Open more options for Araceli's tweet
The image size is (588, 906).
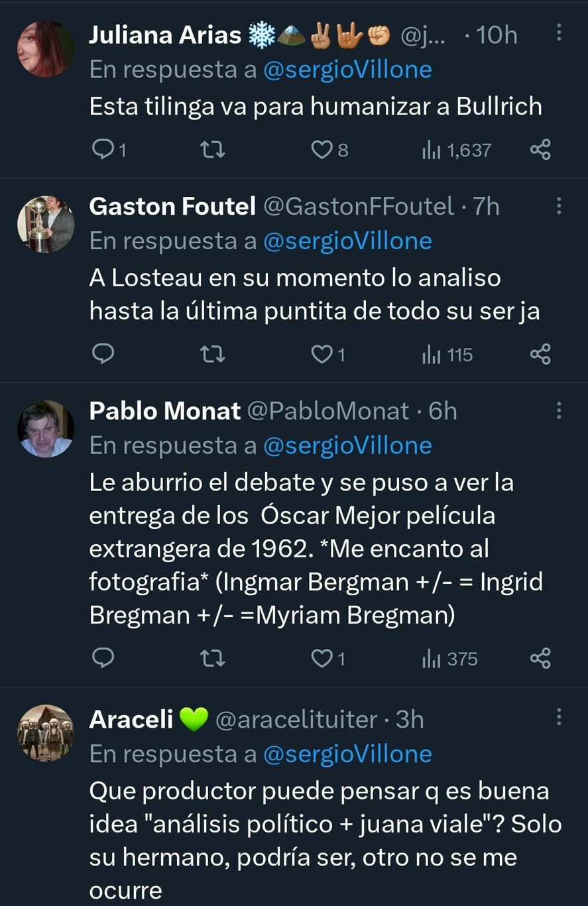(x=559, y=717)
